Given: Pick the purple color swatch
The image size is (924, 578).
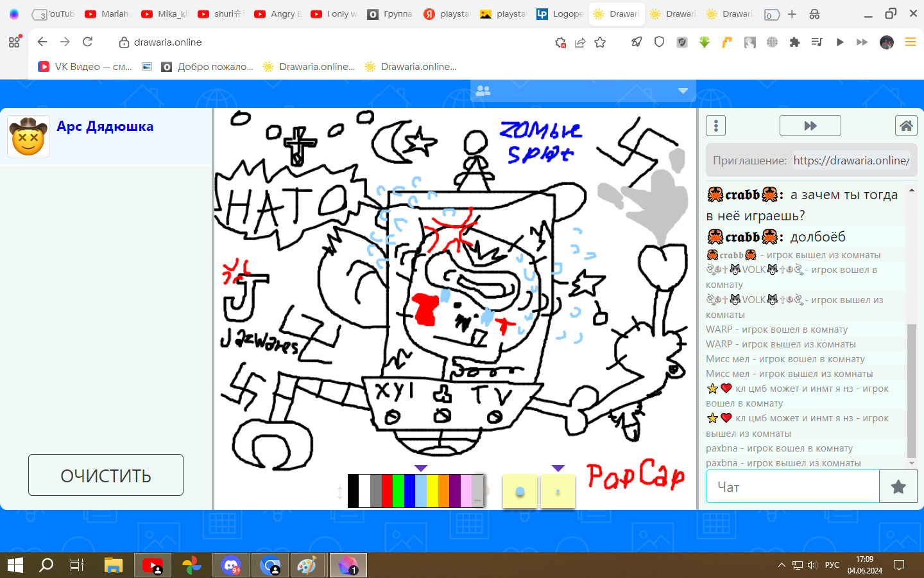Looking at the screenshot, I should (x=455, y=491).
